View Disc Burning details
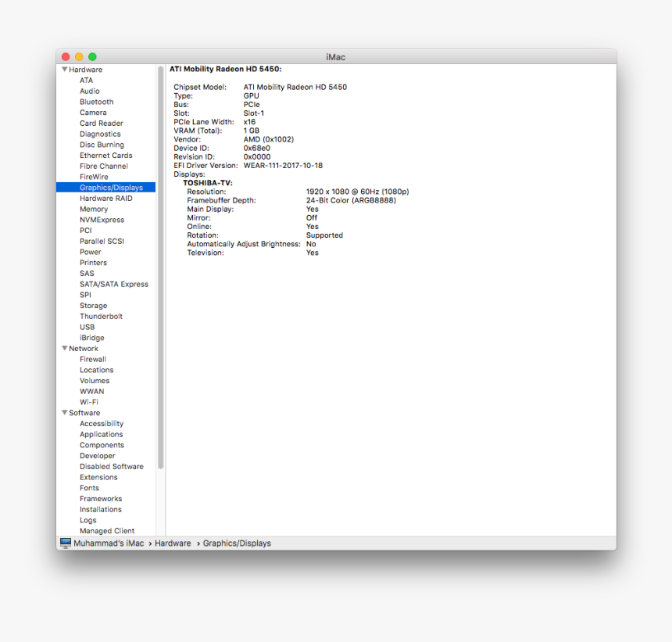 (x=102, y=144)
